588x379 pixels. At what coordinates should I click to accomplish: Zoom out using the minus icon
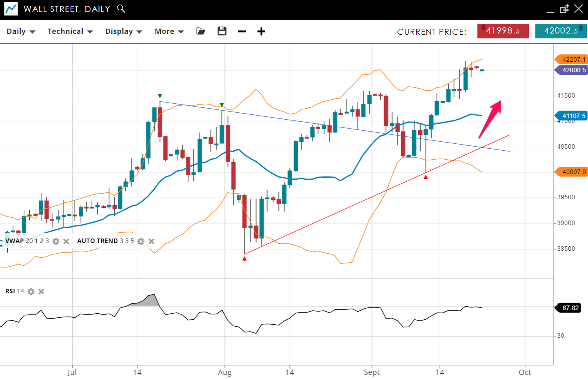pos(242,31)
